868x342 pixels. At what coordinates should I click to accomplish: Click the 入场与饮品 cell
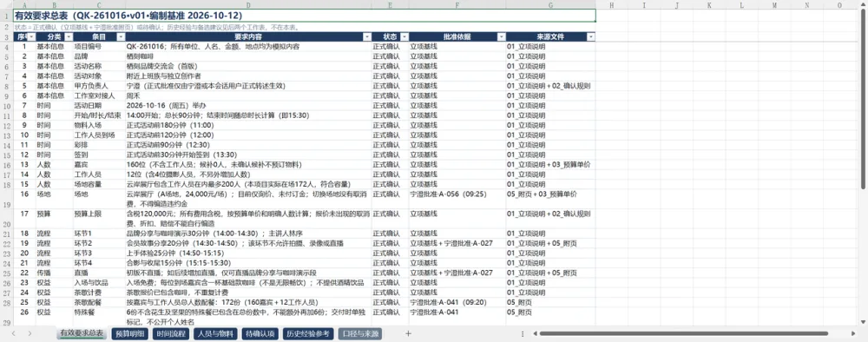pyautogui.click(x=99, y=283)
